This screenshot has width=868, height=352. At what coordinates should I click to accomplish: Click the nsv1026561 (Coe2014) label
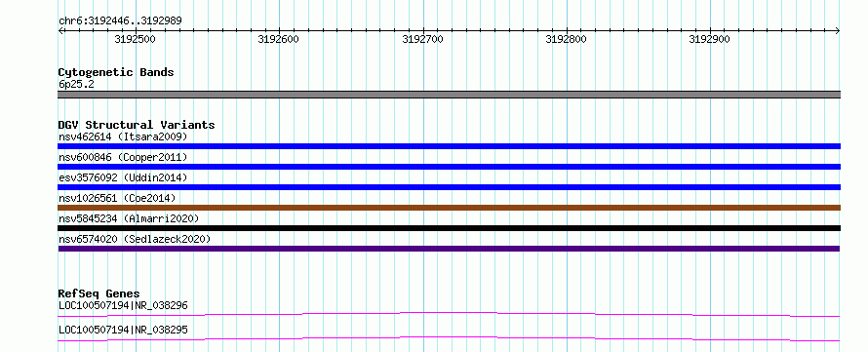pyautogui.click(x=117, y=198)
